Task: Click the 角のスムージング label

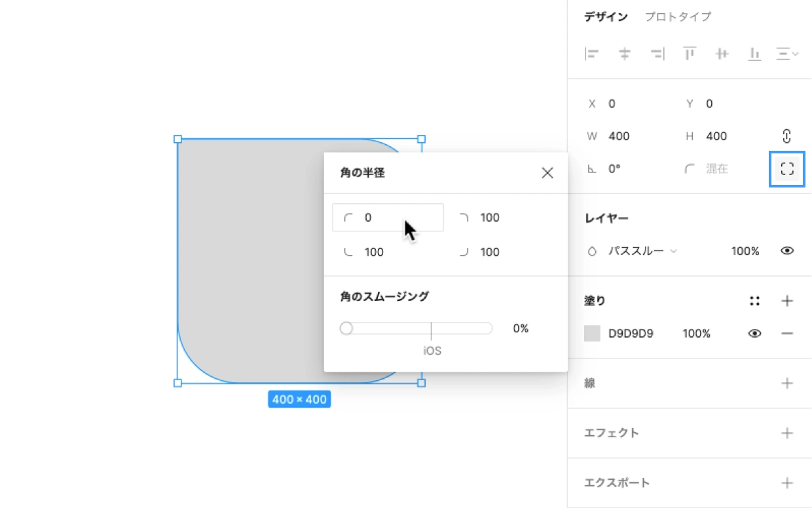Action: click(384, 296)
